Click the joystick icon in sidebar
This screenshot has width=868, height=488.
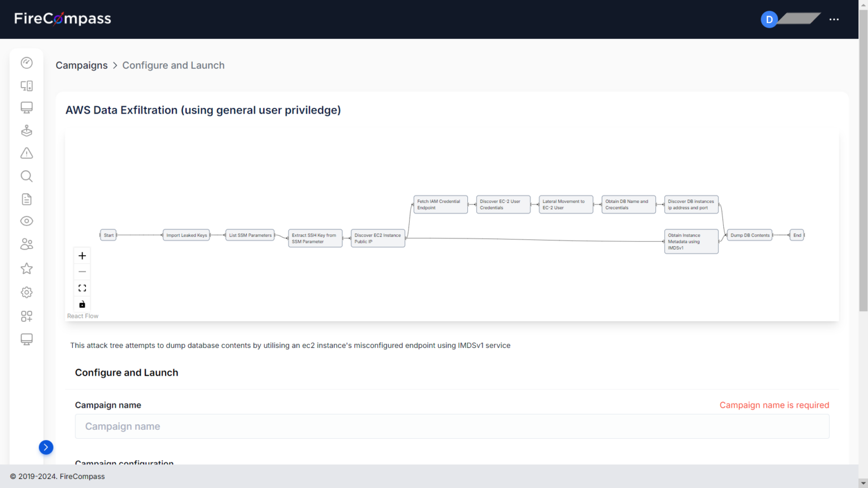coord(27,130)
